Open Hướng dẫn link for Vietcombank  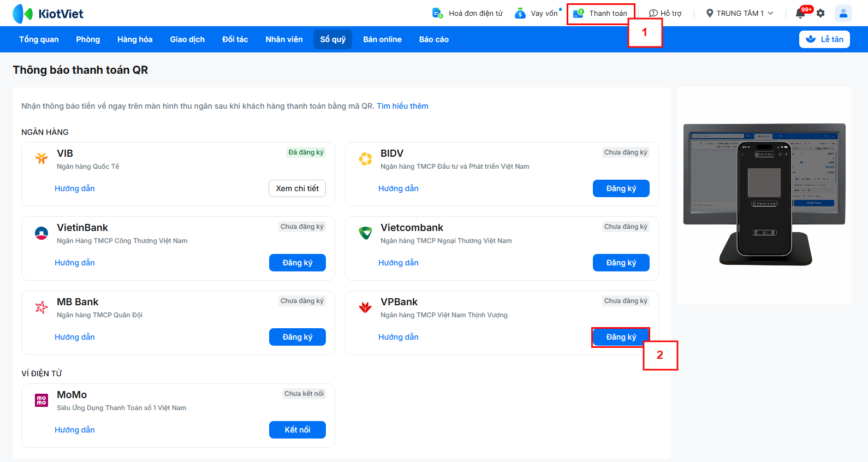399,263
